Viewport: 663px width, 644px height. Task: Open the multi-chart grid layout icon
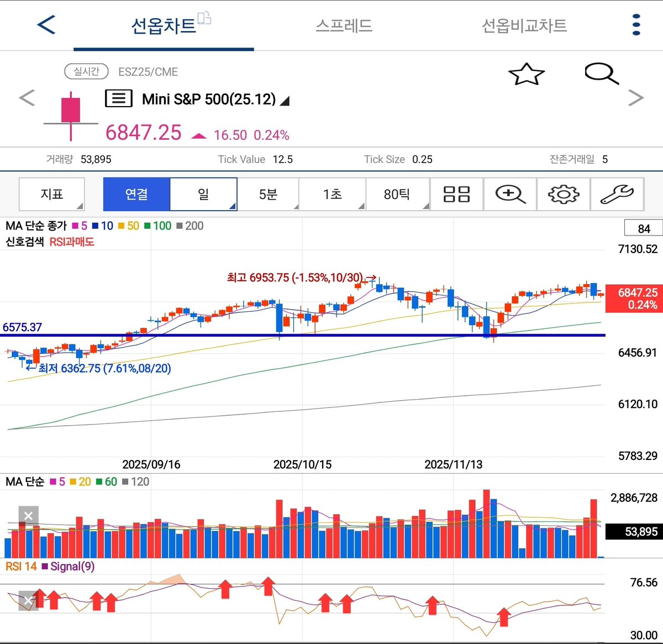coord(456,194)
